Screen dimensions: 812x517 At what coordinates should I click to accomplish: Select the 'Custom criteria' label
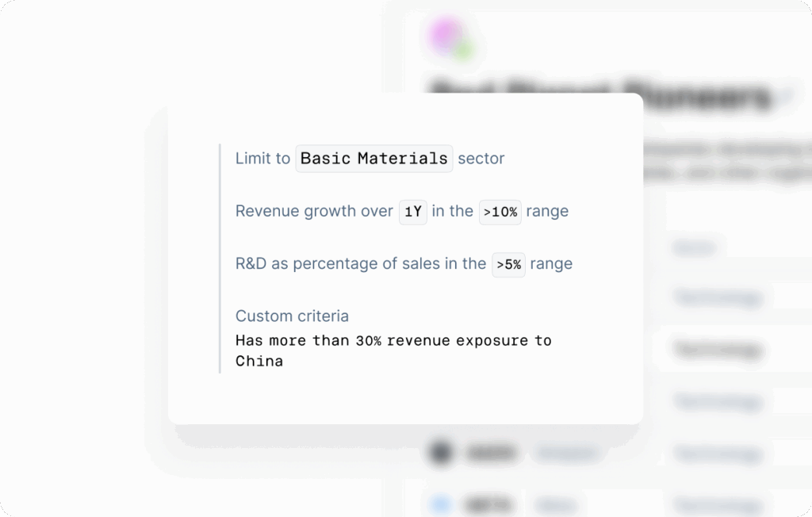tap(292, 316)
